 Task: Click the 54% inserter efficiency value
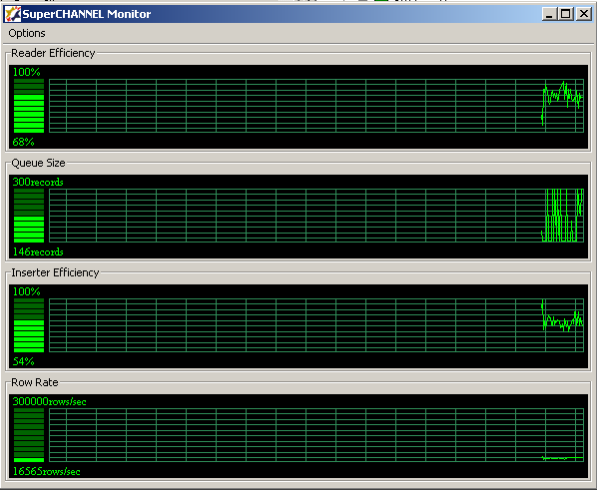(x=23, y=361)
